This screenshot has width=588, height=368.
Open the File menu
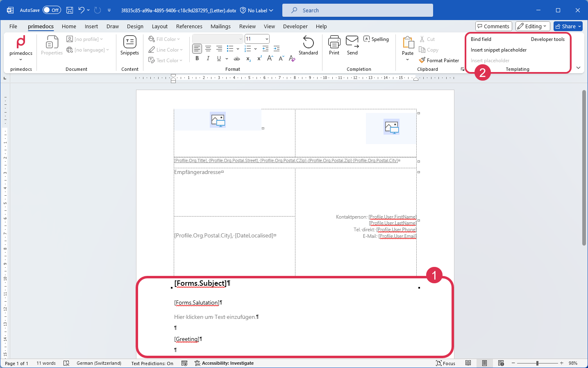tap(13, 26)
